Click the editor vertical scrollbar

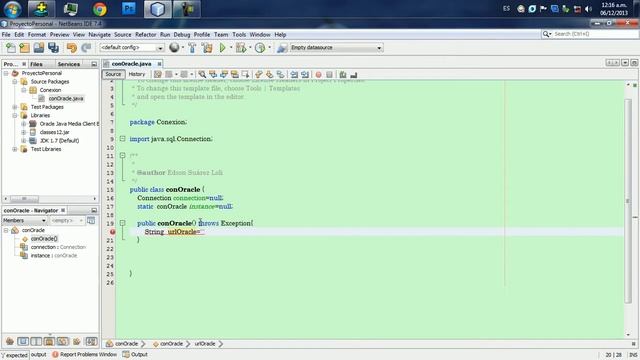click(x=628, y=200)
